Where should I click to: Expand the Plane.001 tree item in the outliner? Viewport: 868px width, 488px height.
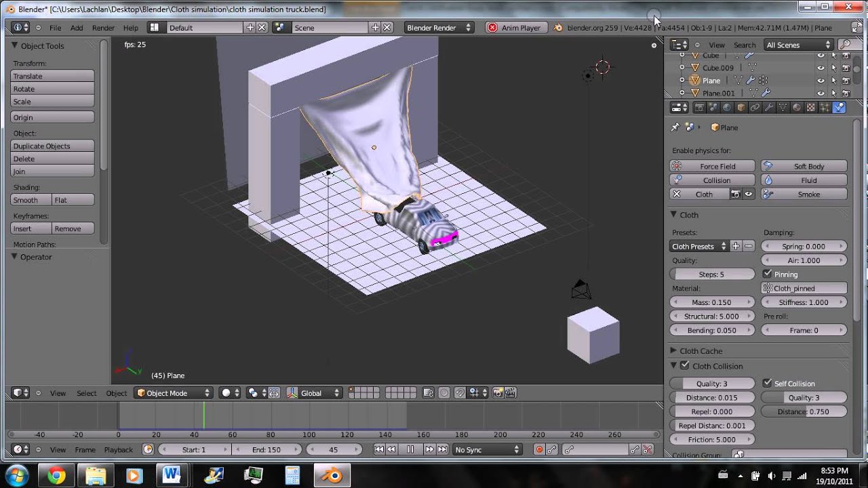pos(682,93)
